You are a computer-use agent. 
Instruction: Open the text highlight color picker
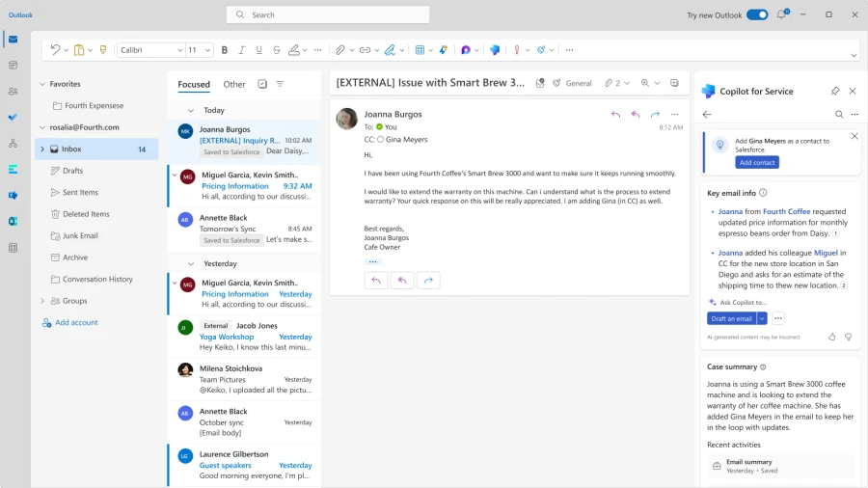pos(295,50)
